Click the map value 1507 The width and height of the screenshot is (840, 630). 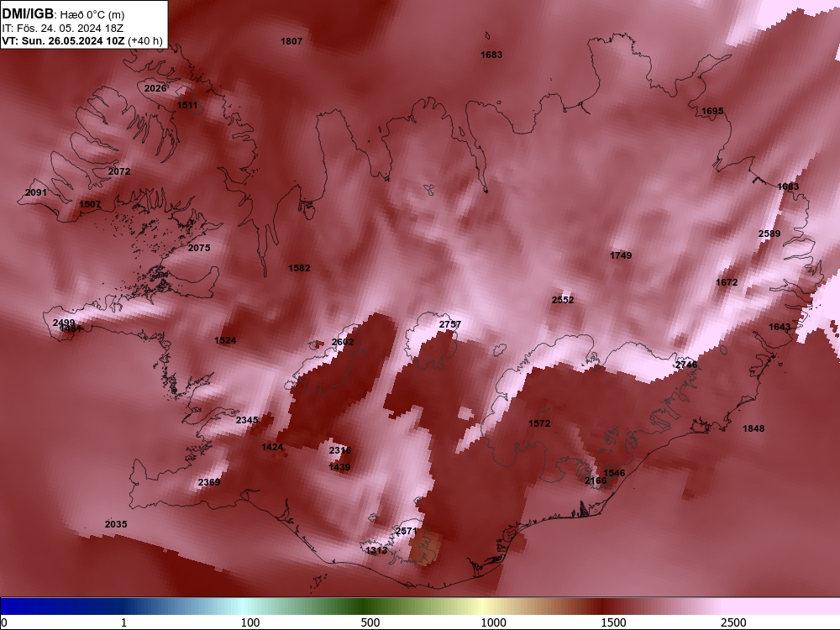(90, 205)
